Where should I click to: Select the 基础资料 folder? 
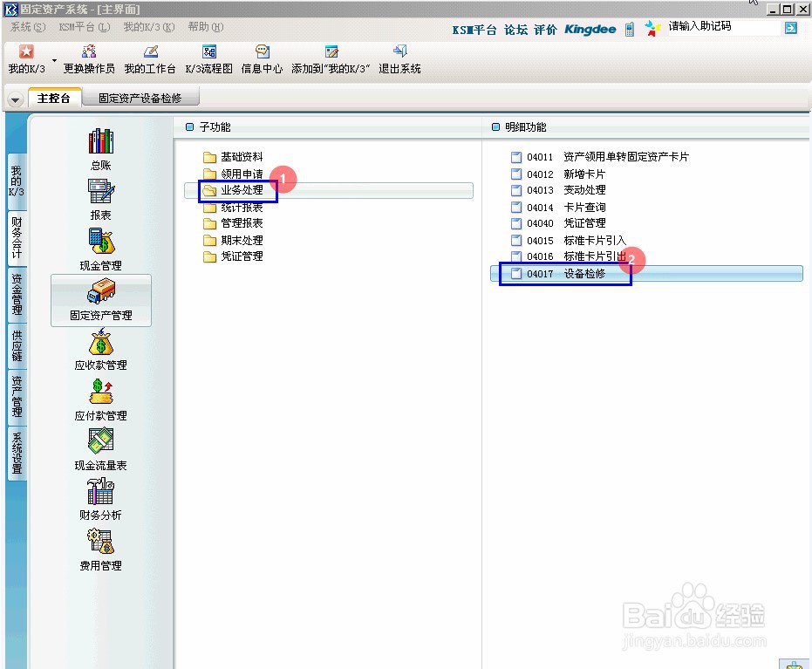233,157
